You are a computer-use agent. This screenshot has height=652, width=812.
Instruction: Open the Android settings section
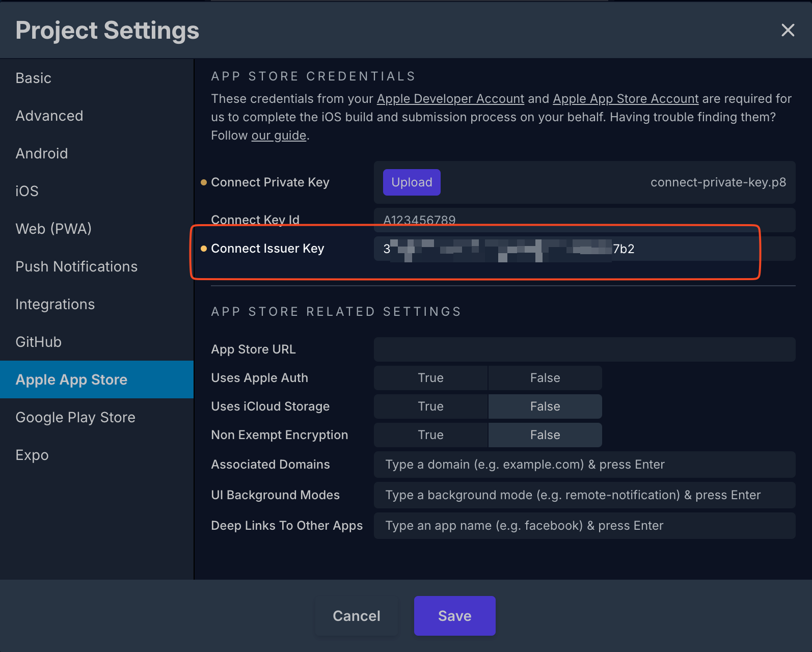pyautogui.click(x=42, y=153)
